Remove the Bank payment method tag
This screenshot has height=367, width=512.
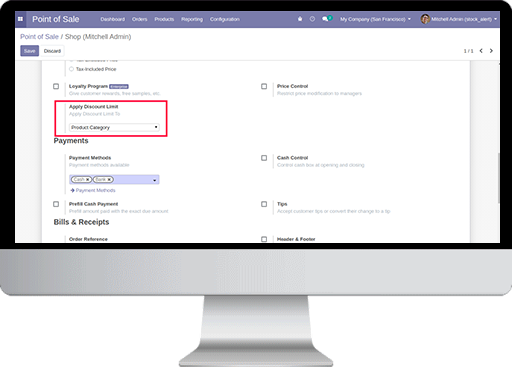[x=109, y=180]
